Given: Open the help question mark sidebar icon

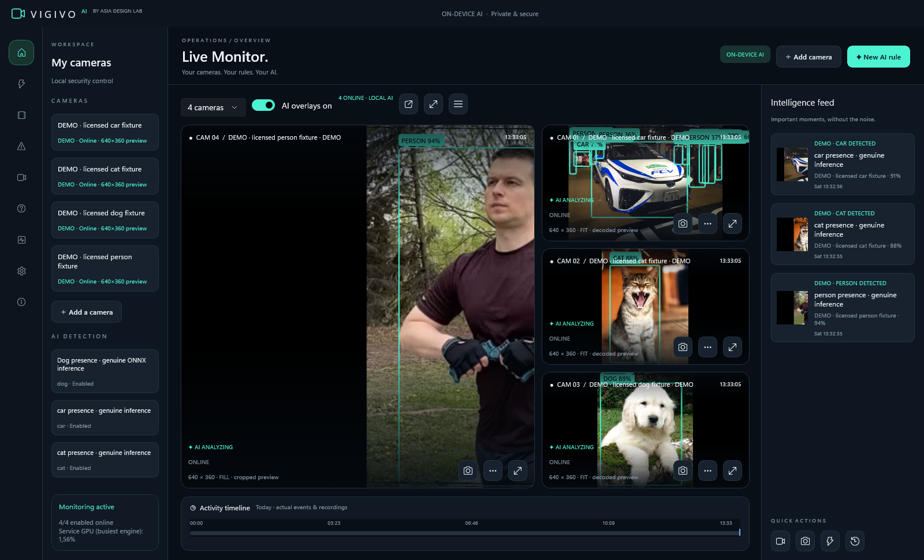Looking at the screenshot, I should click(x=21, y=208).
